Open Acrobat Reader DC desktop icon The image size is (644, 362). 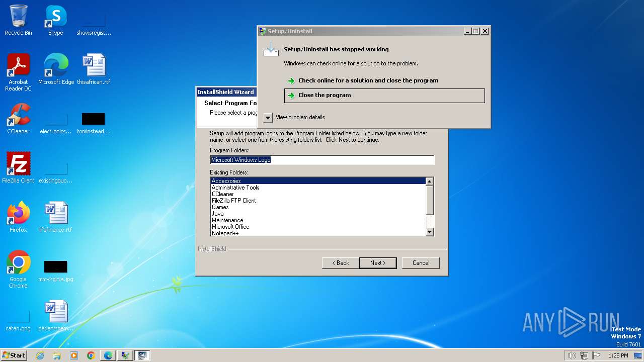[x=18, y=72]
